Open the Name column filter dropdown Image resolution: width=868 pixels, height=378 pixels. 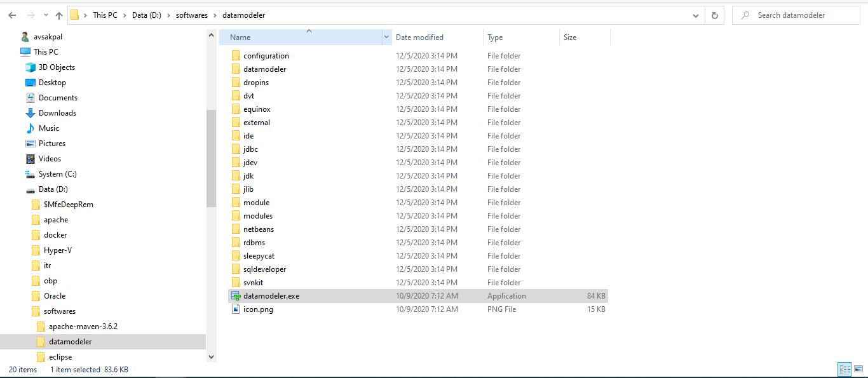[387, 37]
